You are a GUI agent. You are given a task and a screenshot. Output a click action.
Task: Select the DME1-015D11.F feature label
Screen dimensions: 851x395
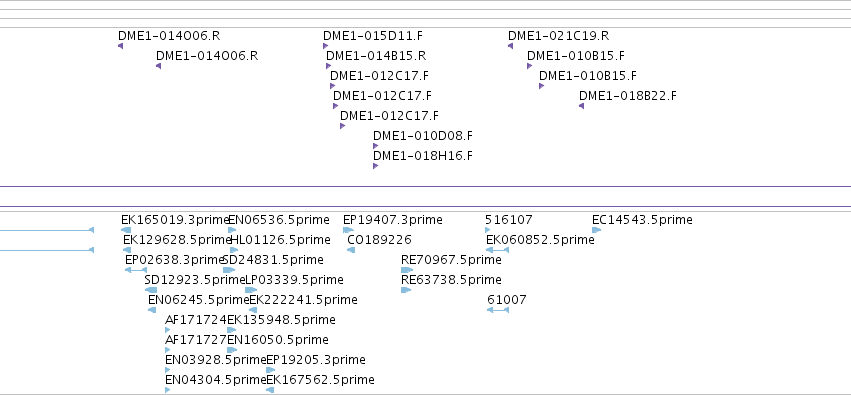(x=373, y=36)
